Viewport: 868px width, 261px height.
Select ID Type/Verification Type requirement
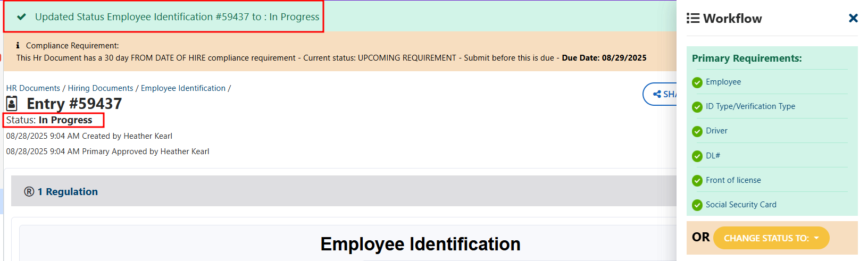pos(750,106)
